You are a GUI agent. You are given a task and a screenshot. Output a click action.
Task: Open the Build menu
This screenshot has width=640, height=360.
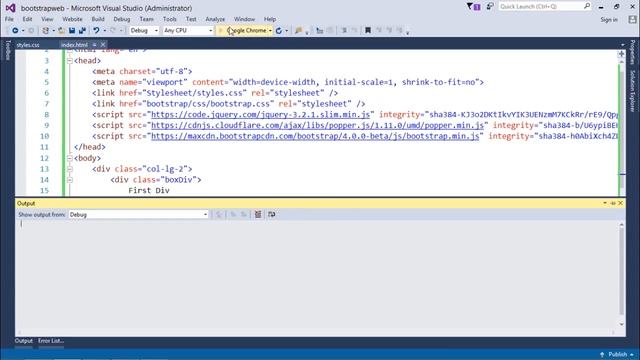(98, 19)
